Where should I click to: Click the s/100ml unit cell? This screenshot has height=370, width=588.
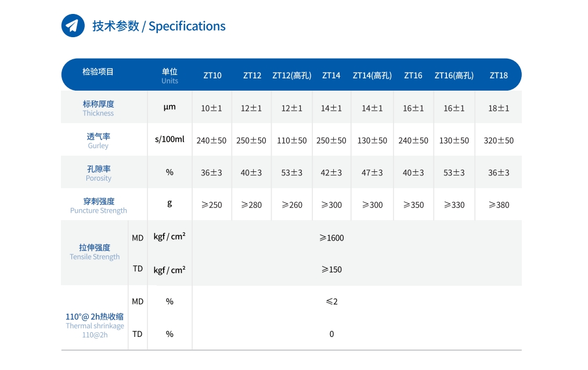tap(169, 139)
